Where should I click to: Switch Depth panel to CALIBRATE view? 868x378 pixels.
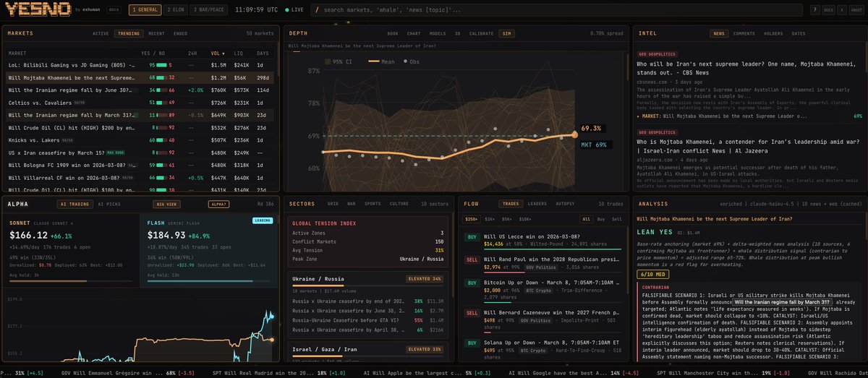coord(481,33)
